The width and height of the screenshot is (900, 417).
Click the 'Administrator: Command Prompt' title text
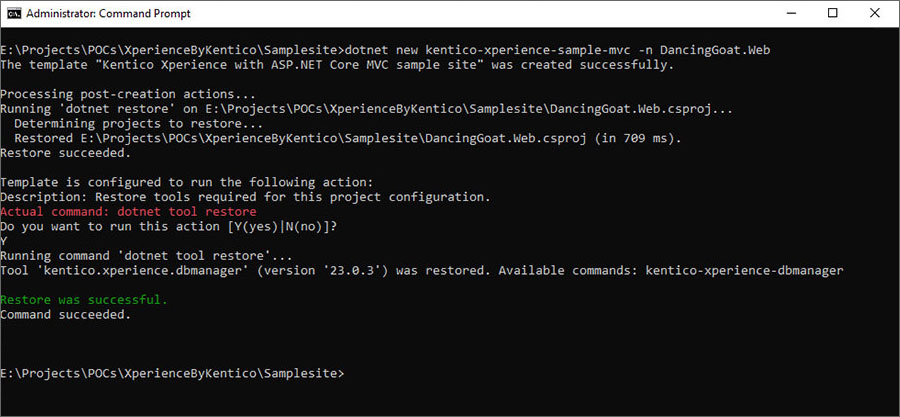click(x=108, y=13)
